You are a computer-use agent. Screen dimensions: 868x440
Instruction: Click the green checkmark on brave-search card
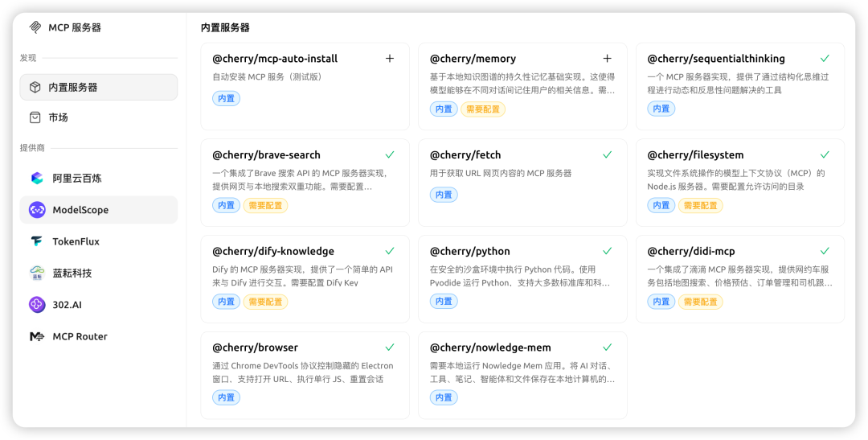click(x=390, y=154)
